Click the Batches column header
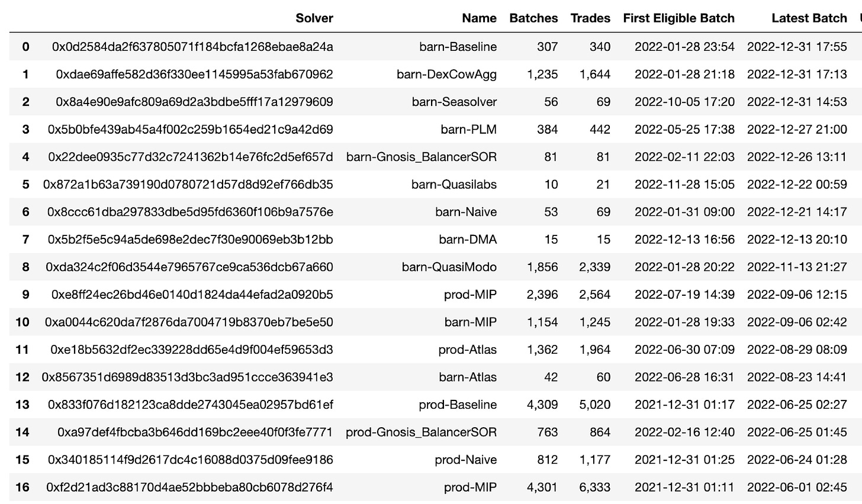Viewport: 862px width, 504px height. click(533, 18)
